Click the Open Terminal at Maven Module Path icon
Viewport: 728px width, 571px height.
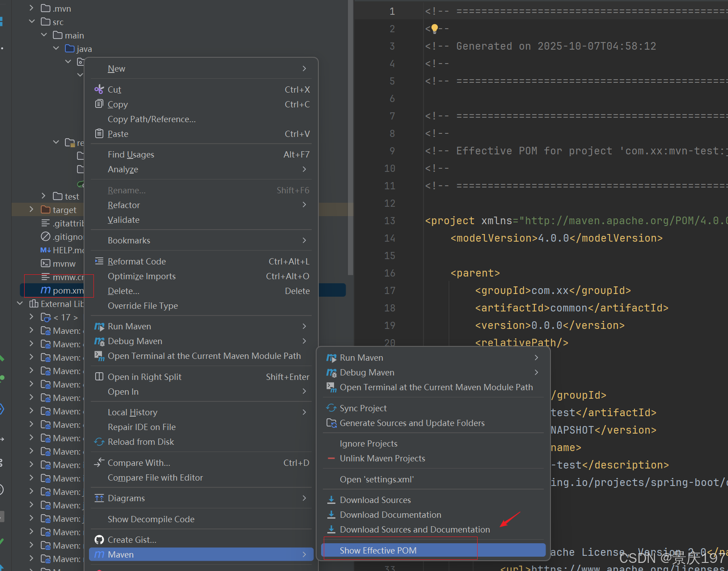(331, 388)
